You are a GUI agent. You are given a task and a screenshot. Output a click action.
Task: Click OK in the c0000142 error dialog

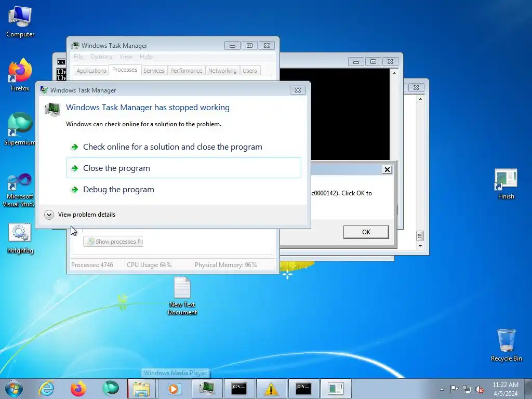coord(366,232)
